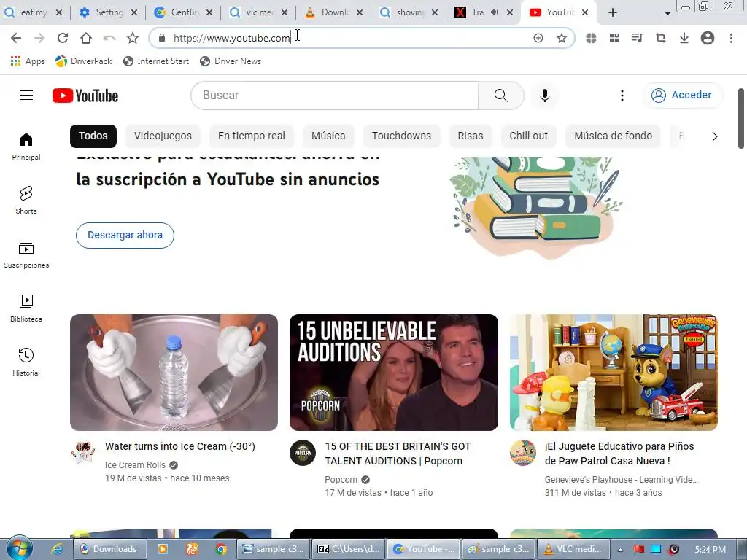Click the padlock icon in the address bar
747x560 pixels.
pos(162,38)
